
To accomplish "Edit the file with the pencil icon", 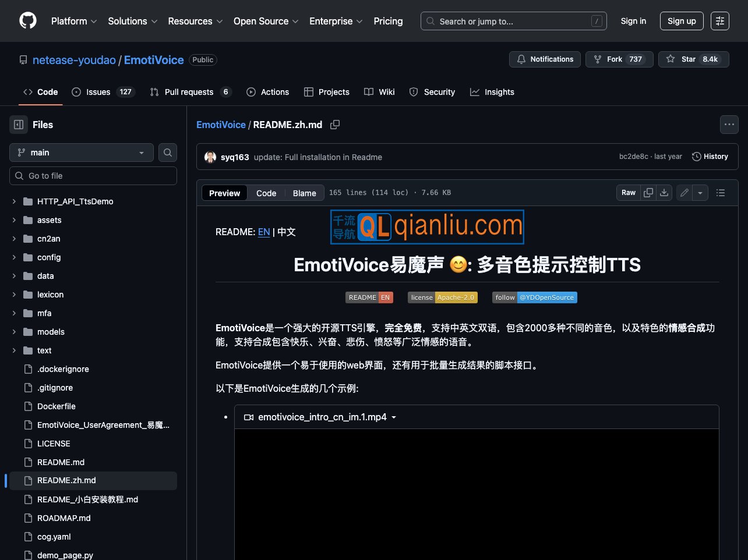I will click(x=684, y=192).
